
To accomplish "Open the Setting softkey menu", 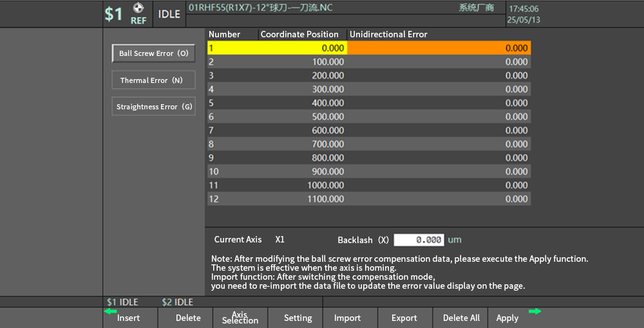I will [x=298, y=318].
